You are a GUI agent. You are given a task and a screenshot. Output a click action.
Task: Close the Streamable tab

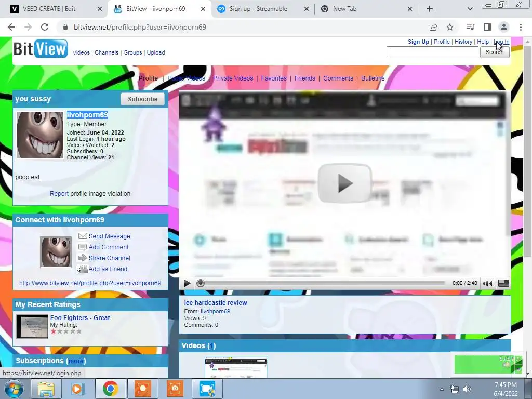307,9
